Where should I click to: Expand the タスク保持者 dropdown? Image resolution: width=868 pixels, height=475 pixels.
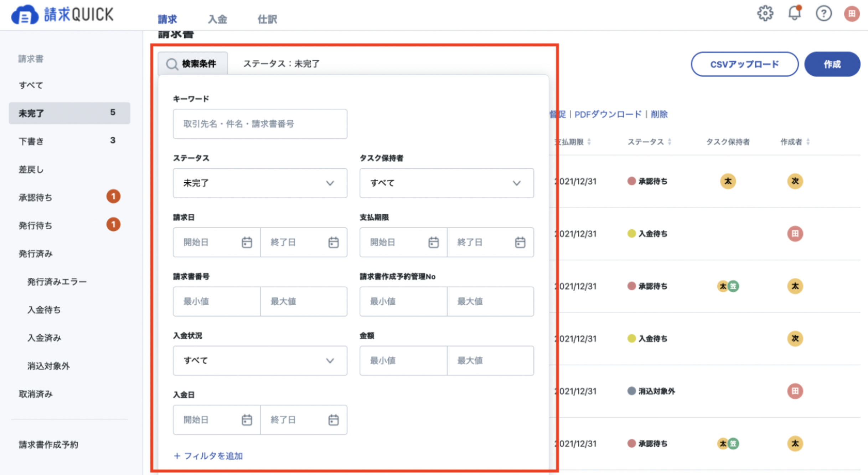tap(446, 183)
